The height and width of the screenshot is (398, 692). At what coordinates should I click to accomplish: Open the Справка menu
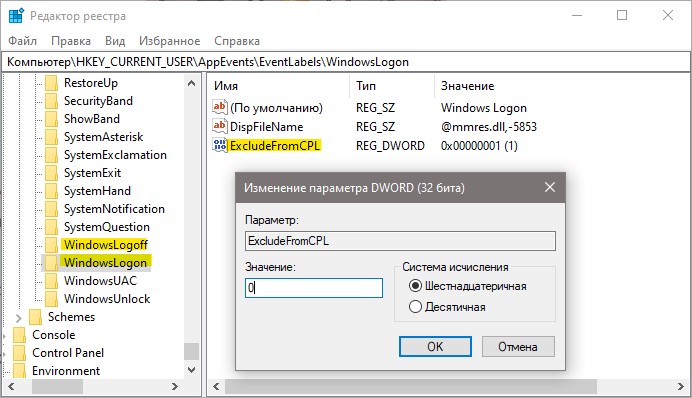point(237,41)
